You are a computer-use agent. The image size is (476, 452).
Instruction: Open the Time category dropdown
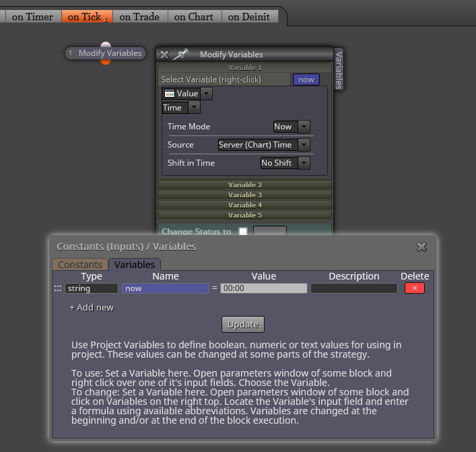tap(195, 107)
